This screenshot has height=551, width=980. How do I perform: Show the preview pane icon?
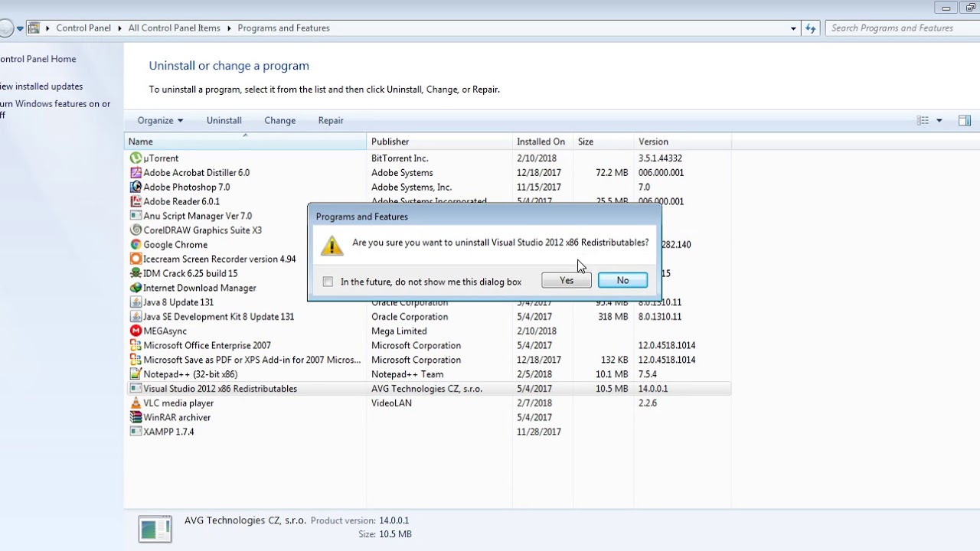click(965, 120)
